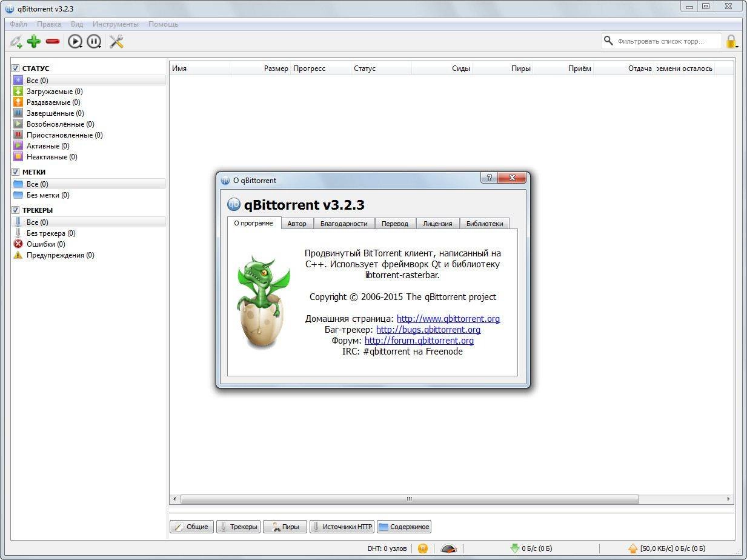
Task: Click the red minus delete torrent icon
Action: point(53,41)
